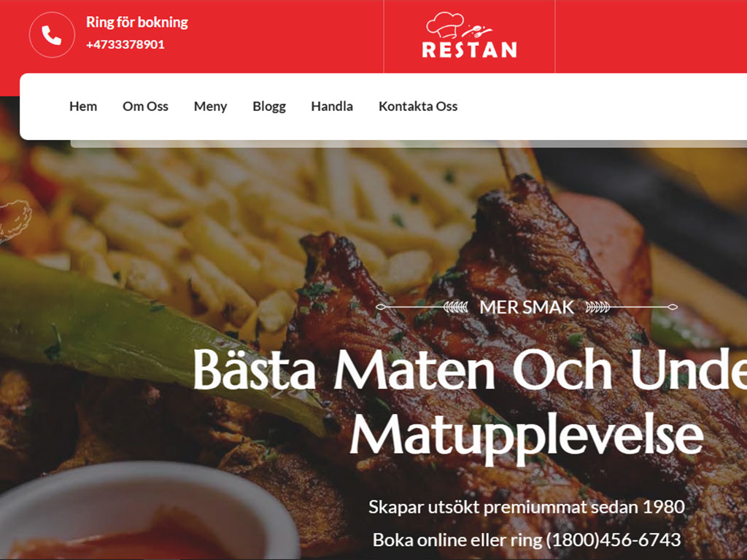Open the Meny navigation item
The width and height of the screenshot is (747, 560).
(210, 106)
